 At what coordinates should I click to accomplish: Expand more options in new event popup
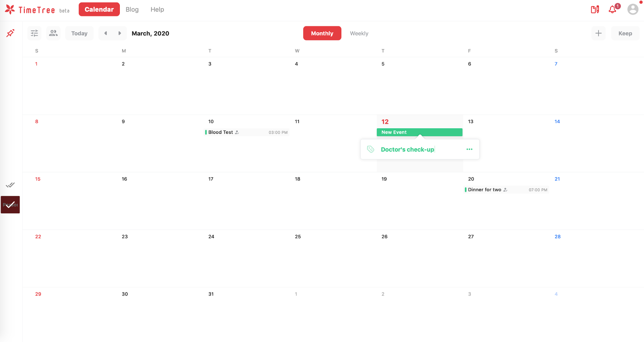[x=469, y=149]
